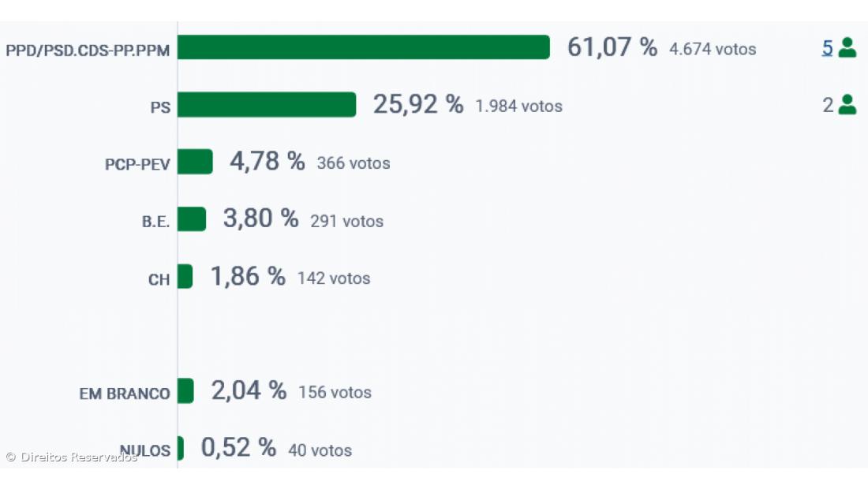Click the person icon in the PS row
The height and width of the screenshot is (489, 868).
point(847,104)
